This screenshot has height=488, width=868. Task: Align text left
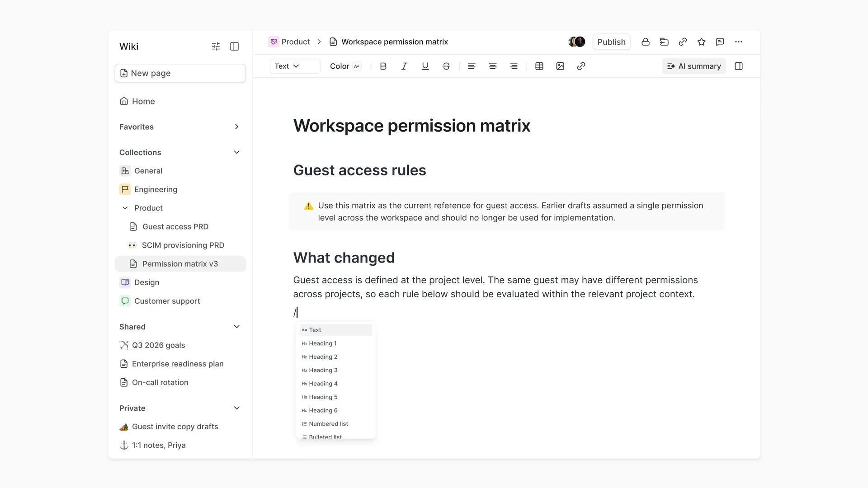[472, 66]
